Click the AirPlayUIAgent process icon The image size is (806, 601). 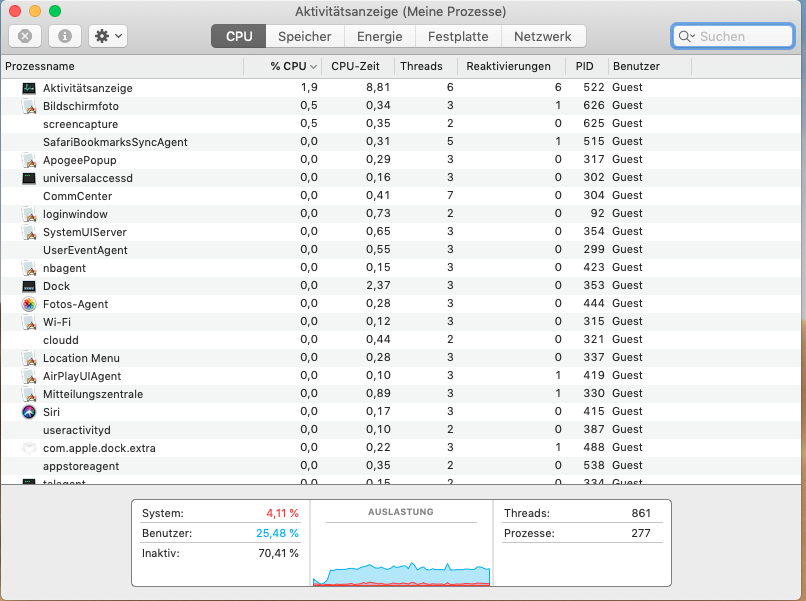point(29,376)
